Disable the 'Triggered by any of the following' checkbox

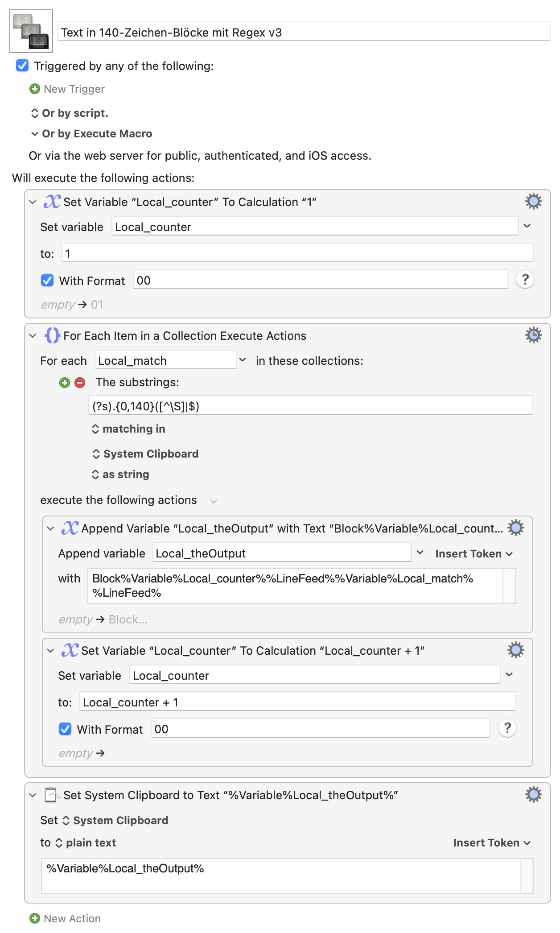(x=22, y=66)
